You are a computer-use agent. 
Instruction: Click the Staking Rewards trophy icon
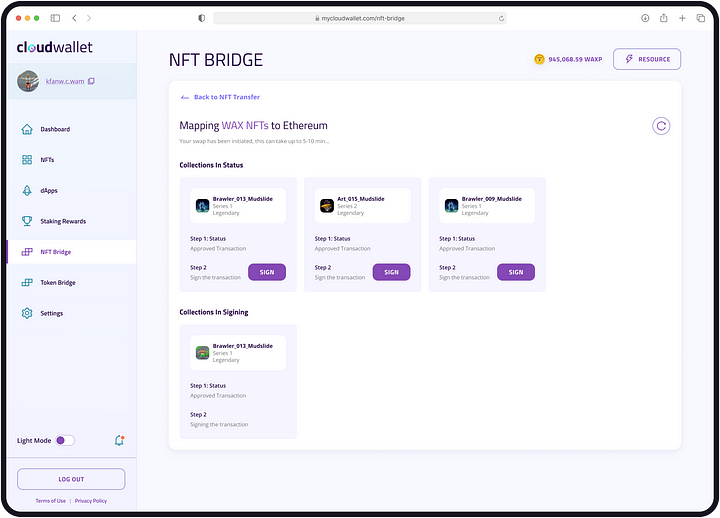point(27,221)
